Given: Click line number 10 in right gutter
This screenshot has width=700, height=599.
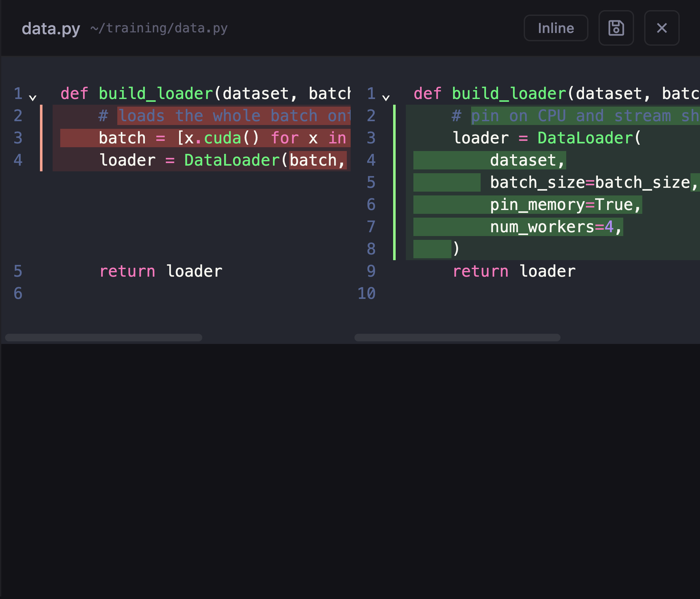Looking at the screenshot, I should (x=366, y=293).
